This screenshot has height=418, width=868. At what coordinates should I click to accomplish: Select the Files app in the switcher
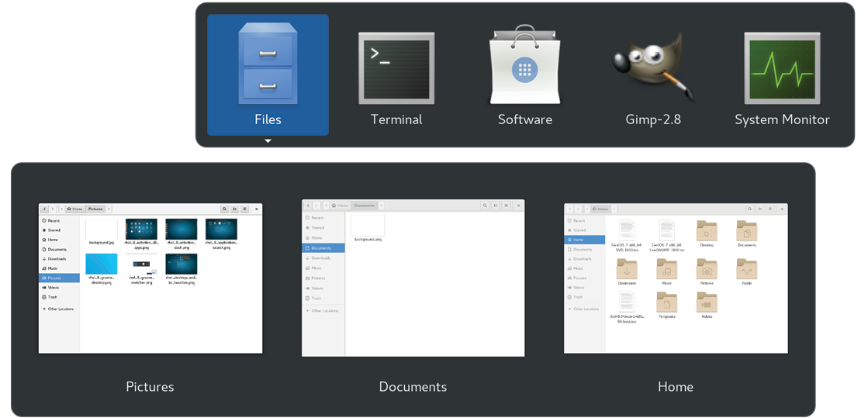point(268,75)
